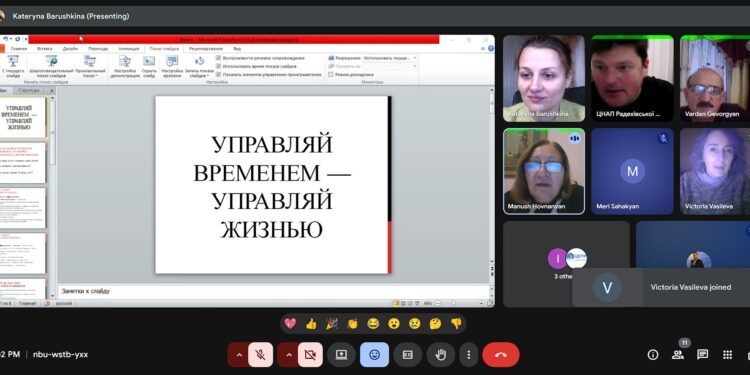Click the zoom in plus button
Screen dimensions: 750x375
pyautogui.click(x=481, y=303)
